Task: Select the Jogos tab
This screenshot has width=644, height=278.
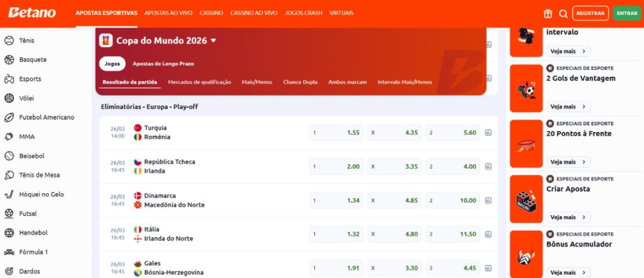Action: click(x=112, y=64)
